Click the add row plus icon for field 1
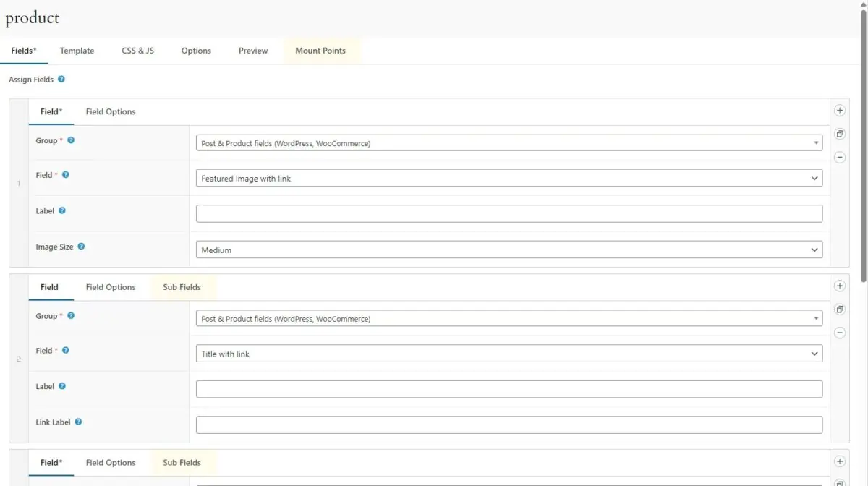This screenshot has width=868, height=486. (x=839, y=111)
